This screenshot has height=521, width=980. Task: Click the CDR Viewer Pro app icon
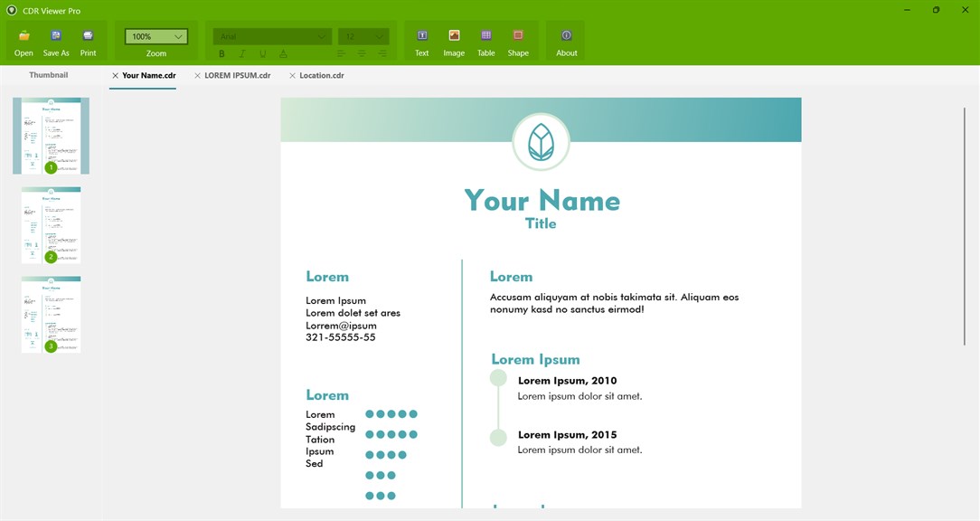tap(11, 10)
